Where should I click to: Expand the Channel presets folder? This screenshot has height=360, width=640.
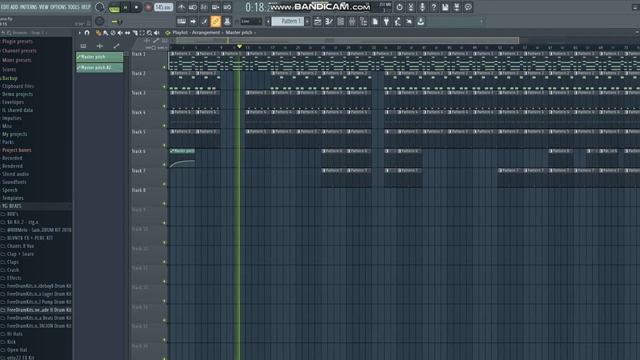click(x=19, y=51)
